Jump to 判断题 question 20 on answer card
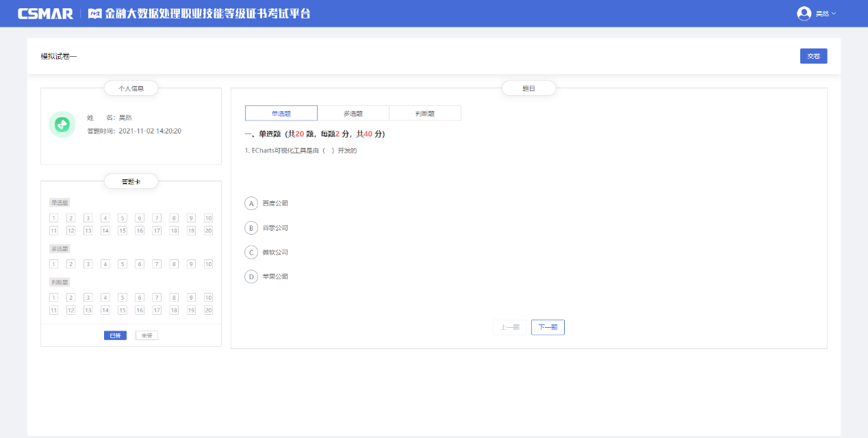 click(208, 310)
